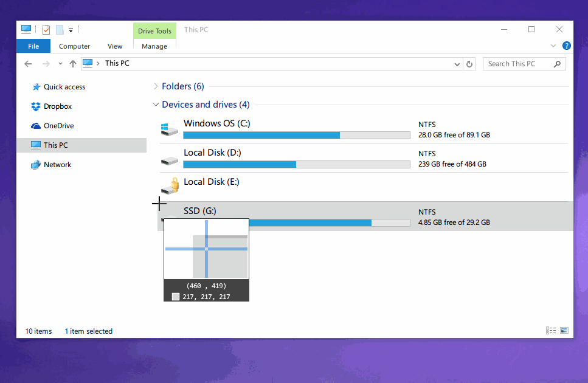
Task: Open the address bar history dropdown
Action: tap(457, 63)
